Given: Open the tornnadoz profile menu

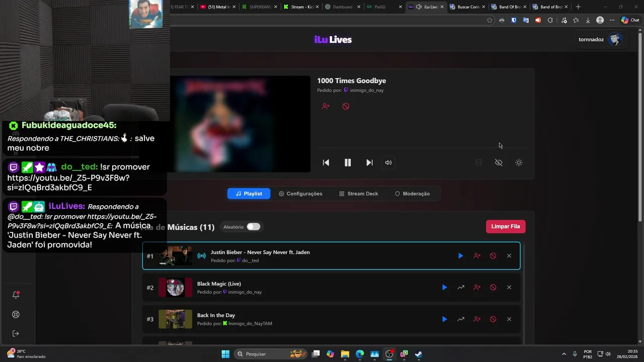Looking at the screenshot, I should [x=600, y=39].
